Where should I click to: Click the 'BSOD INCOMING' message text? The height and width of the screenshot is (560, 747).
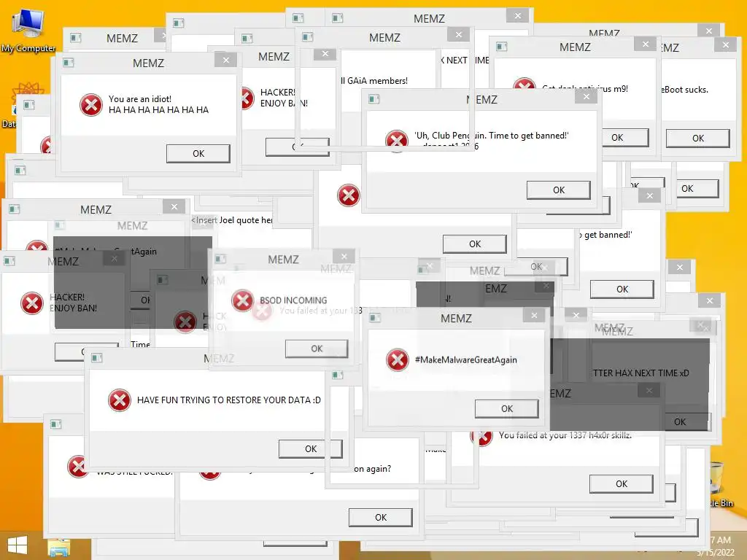[x=293, y=300]
